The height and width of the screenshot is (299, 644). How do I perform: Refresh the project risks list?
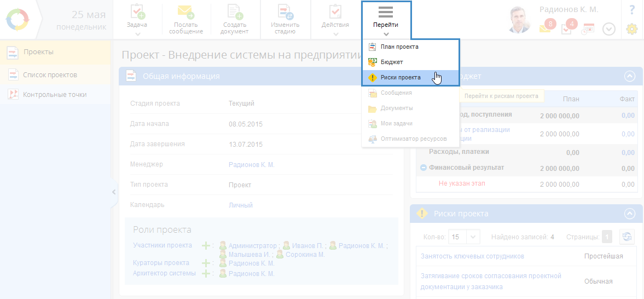[626, 237]
